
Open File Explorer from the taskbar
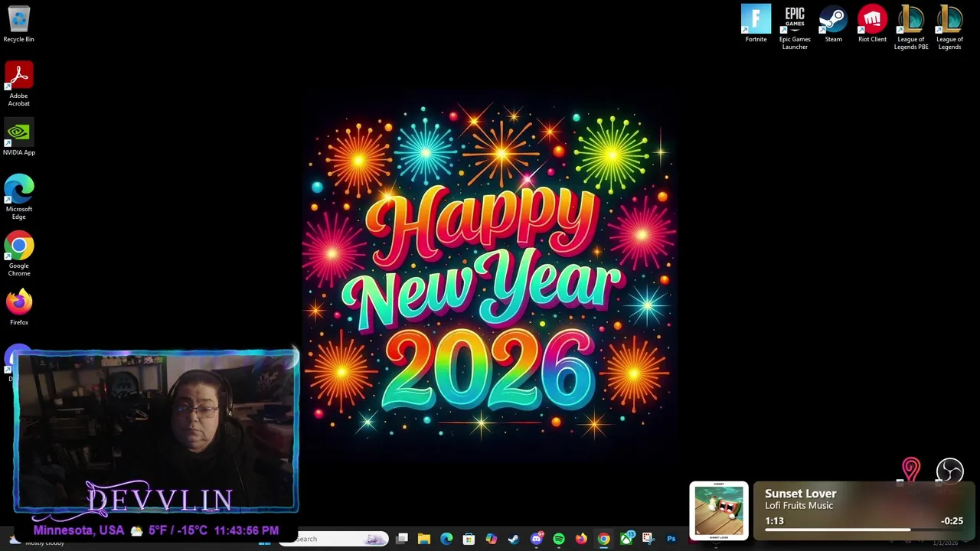tap(423, 539)
